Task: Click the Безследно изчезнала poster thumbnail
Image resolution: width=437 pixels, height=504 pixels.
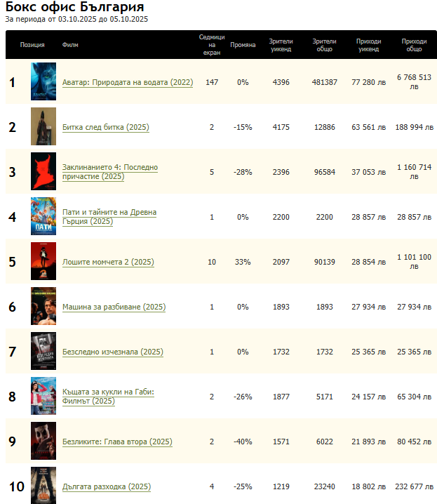Action: pyautogui.click(x=43, y=351)
